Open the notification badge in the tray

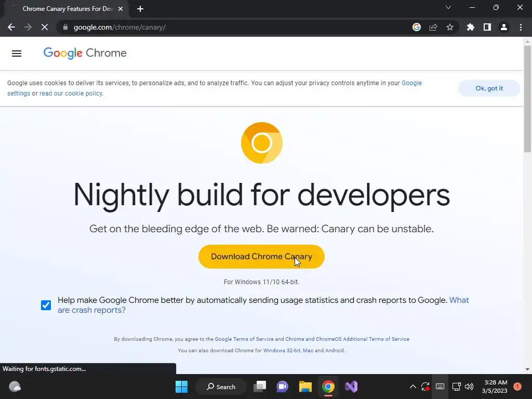(x=517, y=387)
